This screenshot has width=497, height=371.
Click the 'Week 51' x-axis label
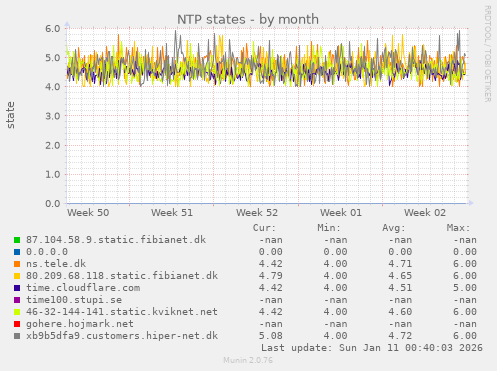(x=172, y=213)
